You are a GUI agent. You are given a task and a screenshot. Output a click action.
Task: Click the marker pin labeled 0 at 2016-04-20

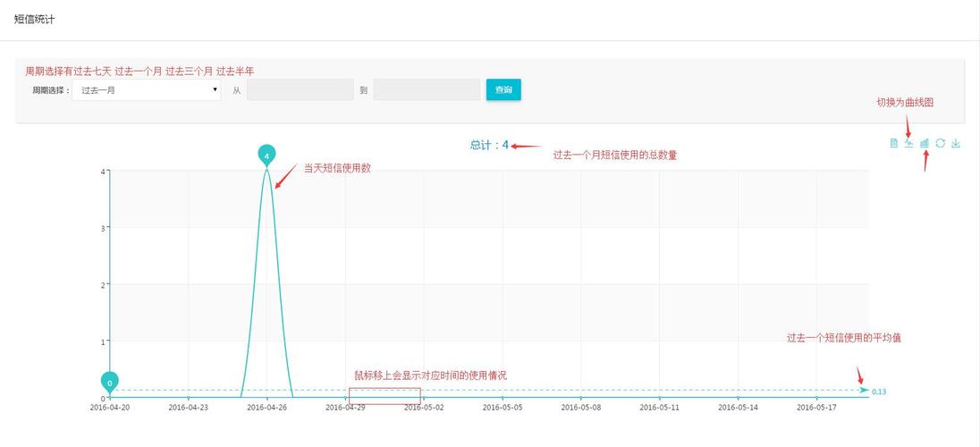click(109, 383)
